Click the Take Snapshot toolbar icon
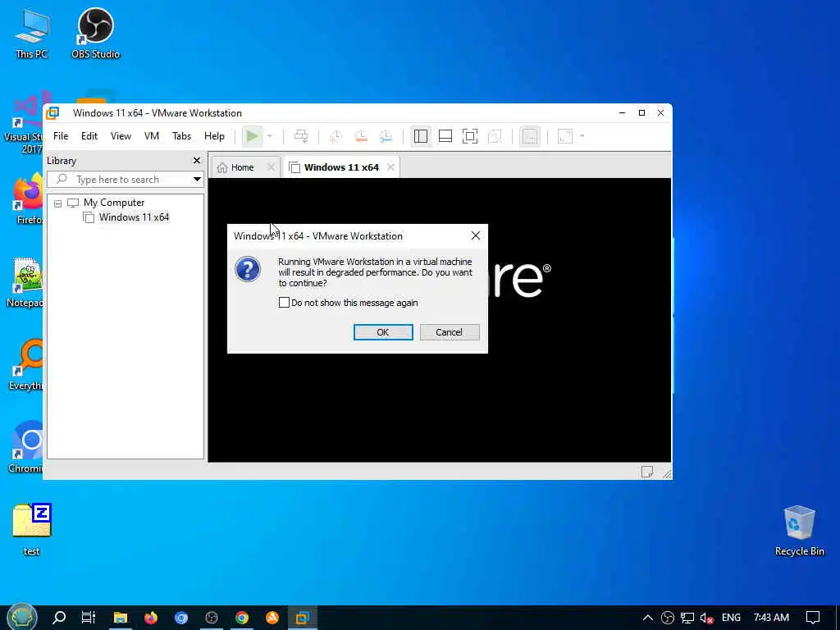840x630 pixels. pyautogui.click(x=336, y=136)
